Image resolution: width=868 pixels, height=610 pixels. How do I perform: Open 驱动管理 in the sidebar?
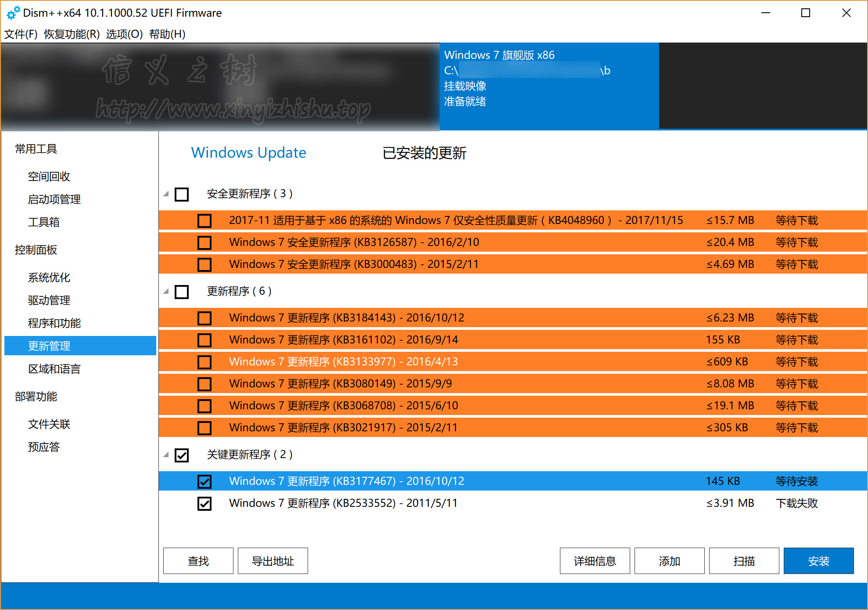tap(49, 300)
